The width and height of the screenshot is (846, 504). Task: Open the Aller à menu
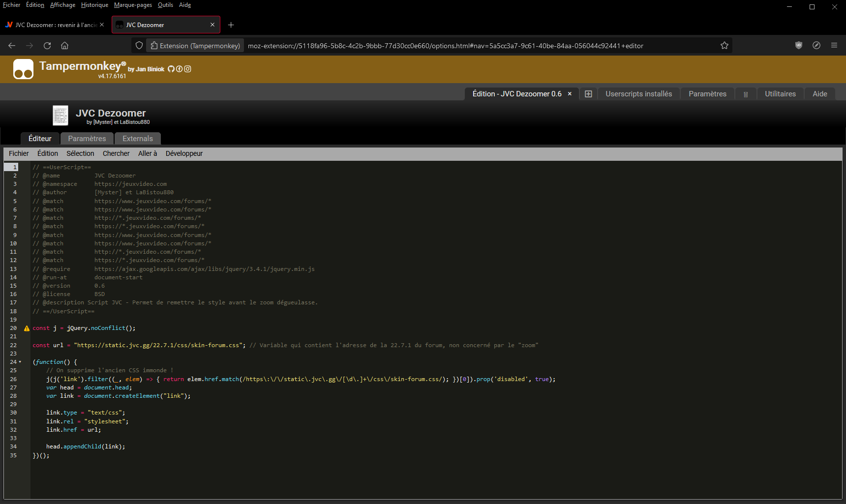click(148, 153)
